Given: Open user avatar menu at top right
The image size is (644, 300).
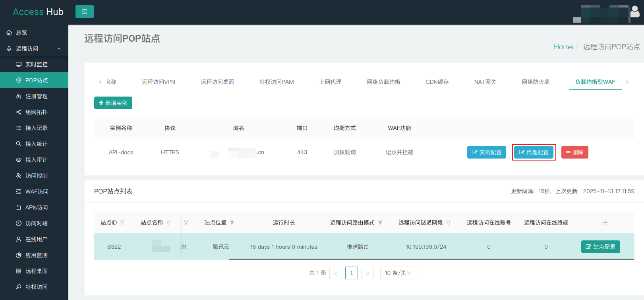Looking at the screenshot, I should (635, 12).
